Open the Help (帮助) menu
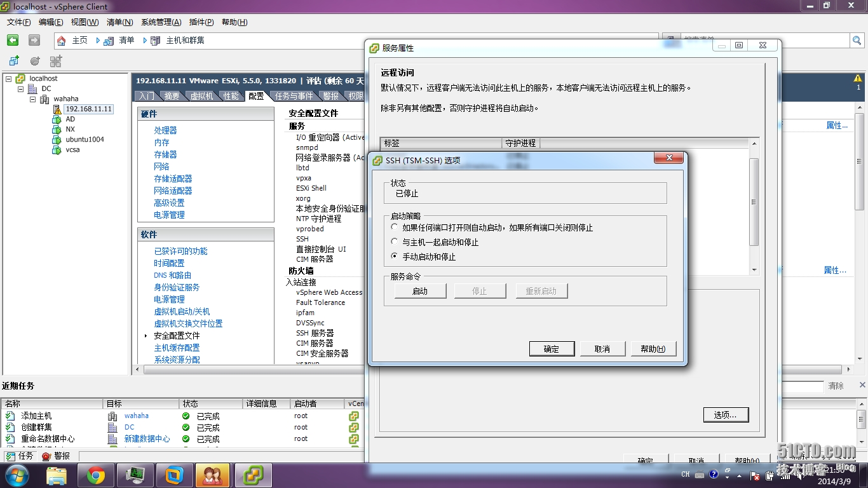The width and height of the screenshot is (868, 488). click(x=234, y=22)
